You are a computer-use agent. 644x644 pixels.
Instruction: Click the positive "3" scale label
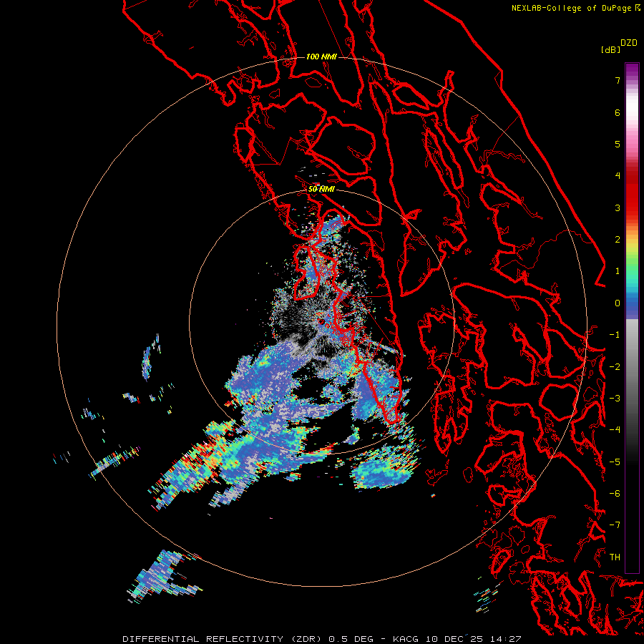618,208
